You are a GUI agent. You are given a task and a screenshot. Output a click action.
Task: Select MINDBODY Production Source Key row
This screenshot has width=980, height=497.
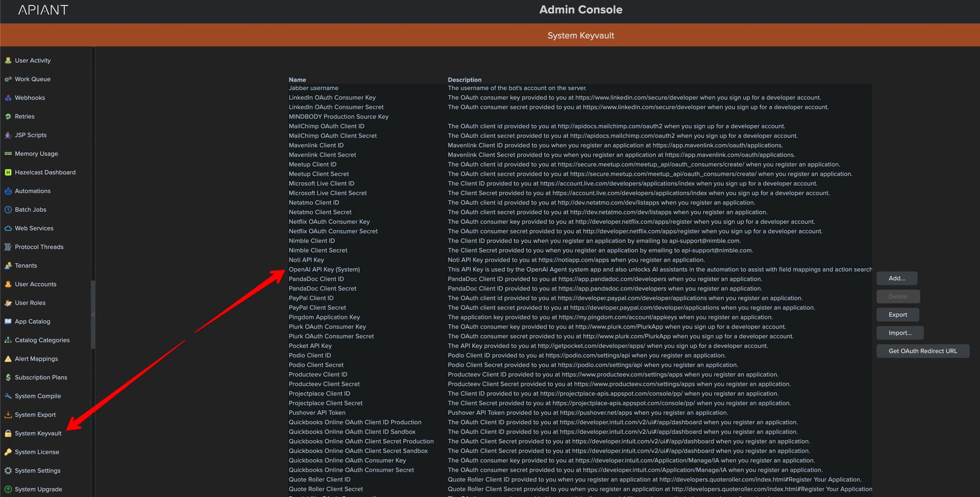click(580, 117)
